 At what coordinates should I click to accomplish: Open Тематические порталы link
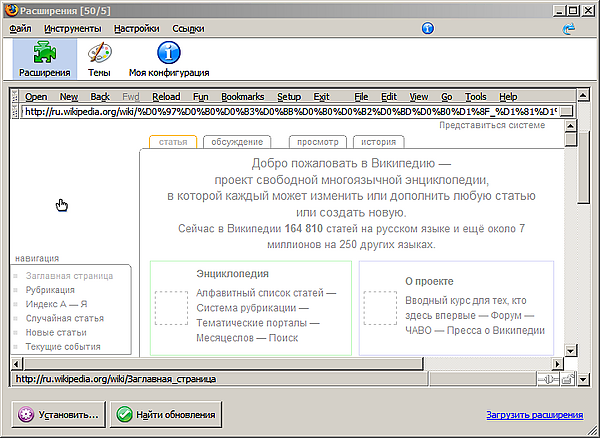click(251, 323)
